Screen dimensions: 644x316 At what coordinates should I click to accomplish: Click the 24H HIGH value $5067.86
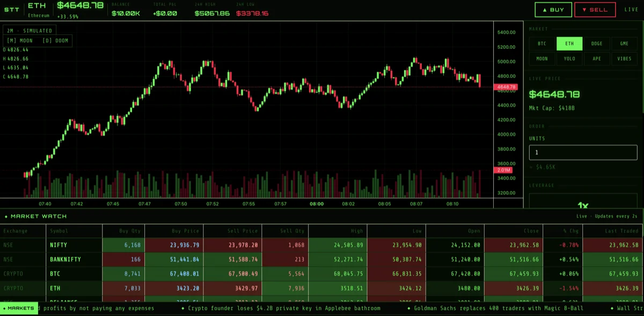[x=212, y=13]
